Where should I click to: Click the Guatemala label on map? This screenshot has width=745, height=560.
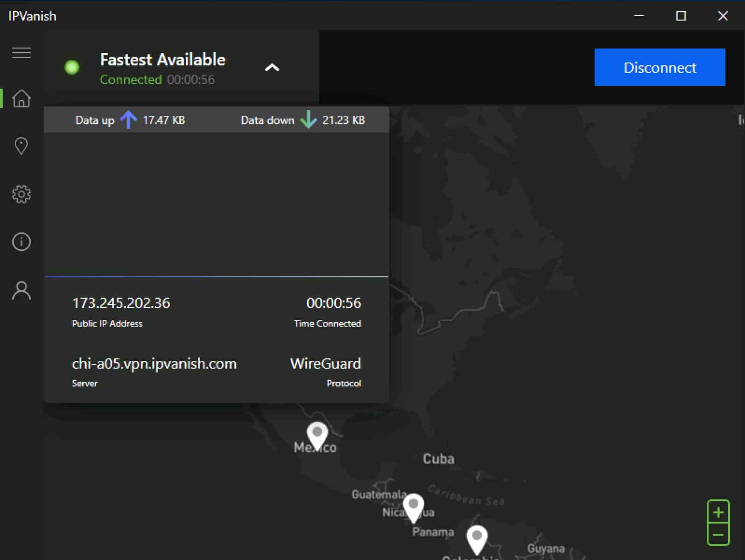tap(379, 494)
